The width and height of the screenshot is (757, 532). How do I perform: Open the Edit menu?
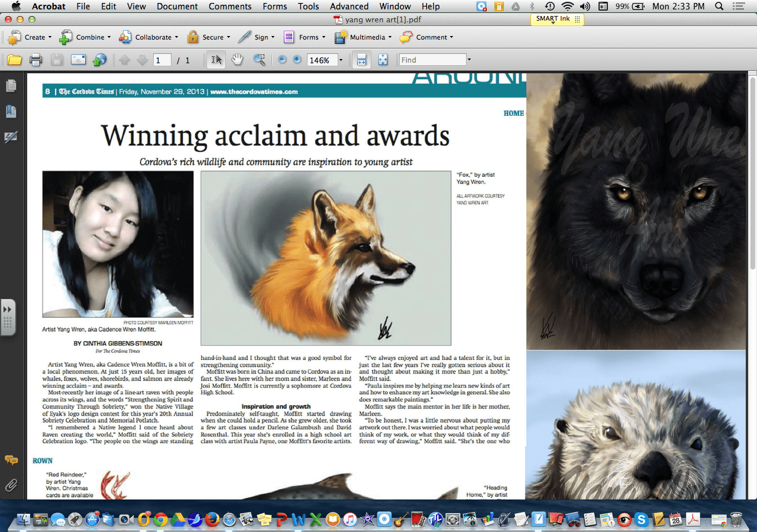(x=108, y=7)
